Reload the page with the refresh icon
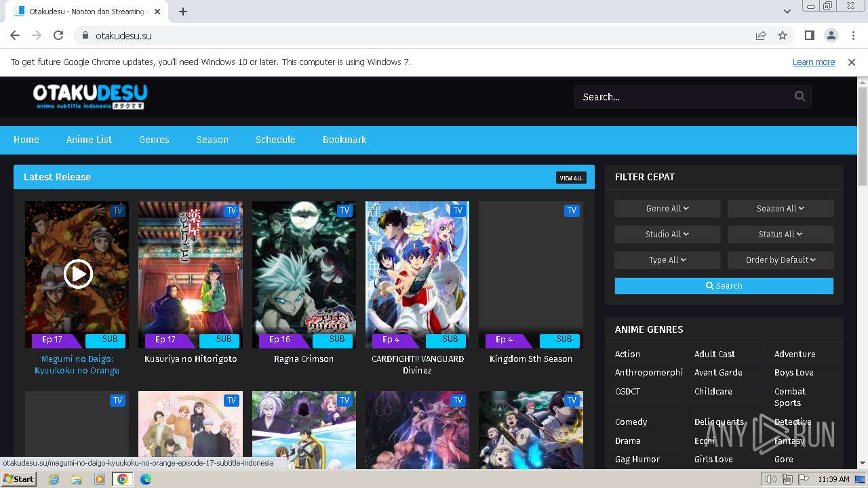This screenshot has width=868, height=488. (58, 35)
